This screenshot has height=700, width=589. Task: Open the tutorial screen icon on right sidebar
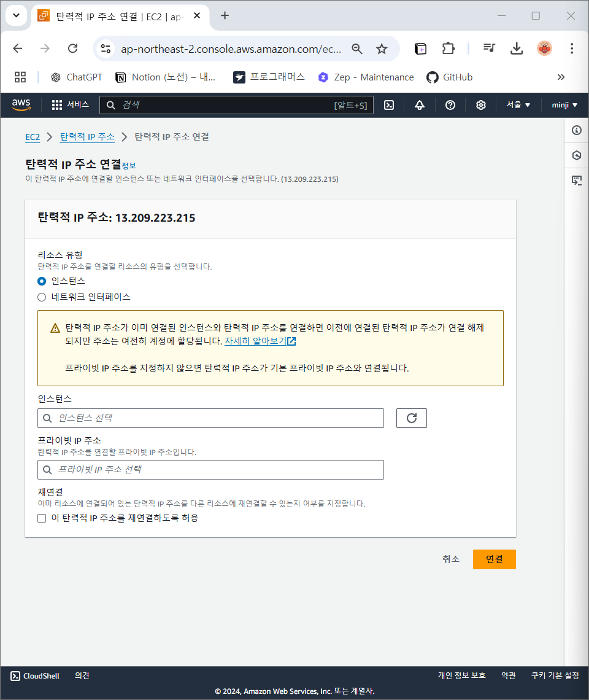pyautogui.click(x=577, y=181)
